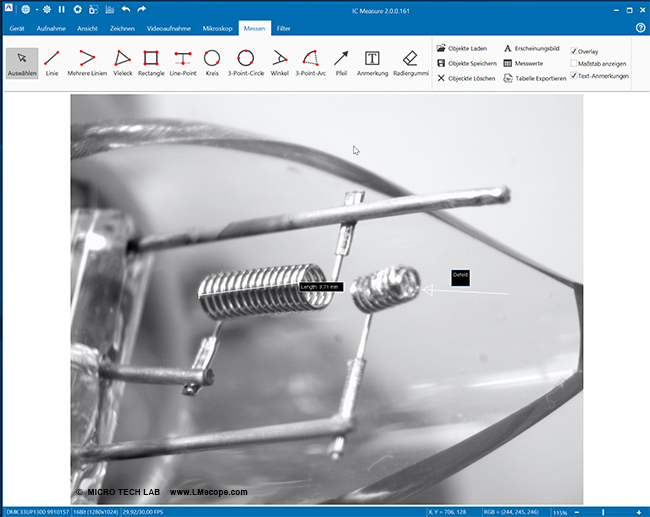The width and height of the screenshot is (650, 517).
Task: Uncheck the Overlay checkbox
Action: 574,51
